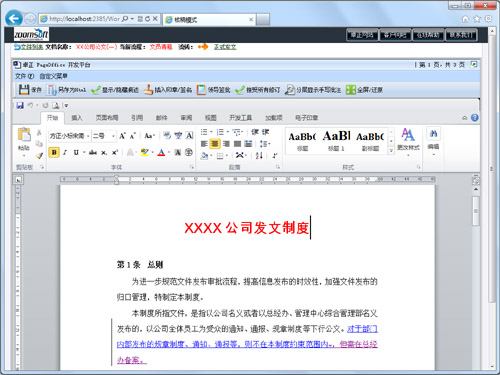Click the Copy icon in clipboard group
Image resolution: width=500 pixels, height=375 pixels.
39,144
